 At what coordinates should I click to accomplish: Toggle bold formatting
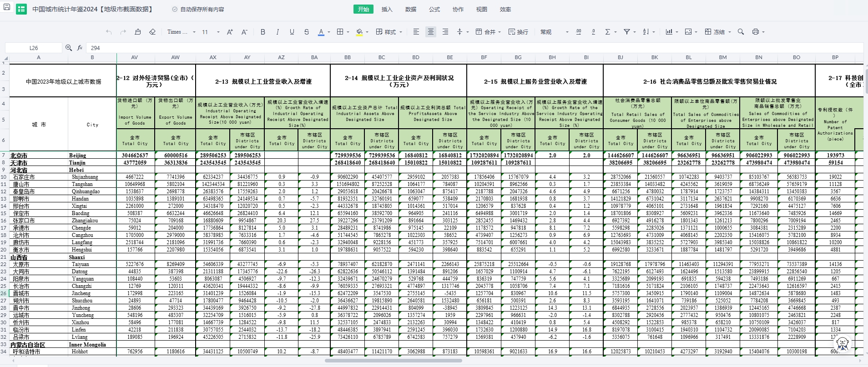[263, 32]
